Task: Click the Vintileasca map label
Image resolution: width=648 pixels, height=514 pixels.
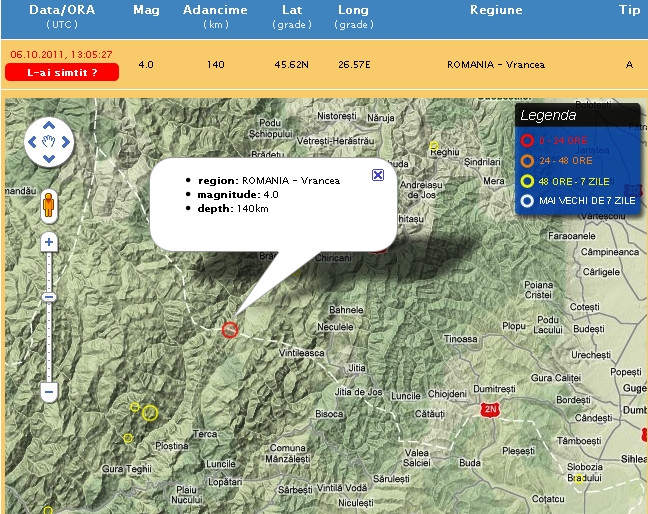Action: (302, 353)
